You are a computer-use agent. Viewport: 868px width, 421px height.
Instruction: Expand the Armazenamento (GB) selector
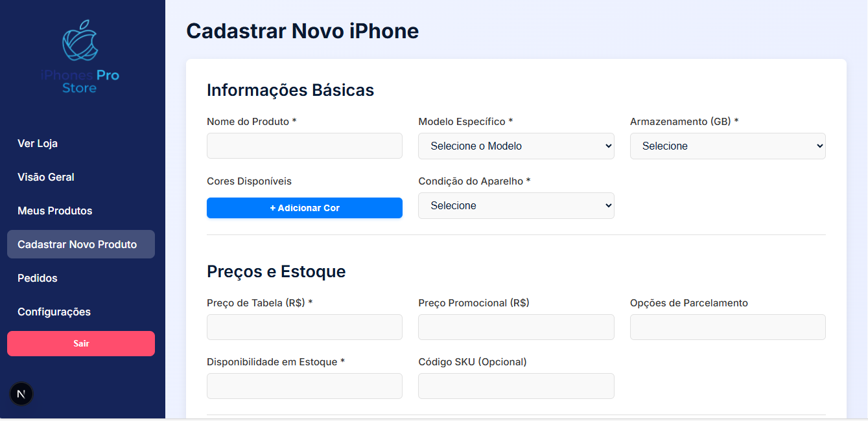coord(727,146)
